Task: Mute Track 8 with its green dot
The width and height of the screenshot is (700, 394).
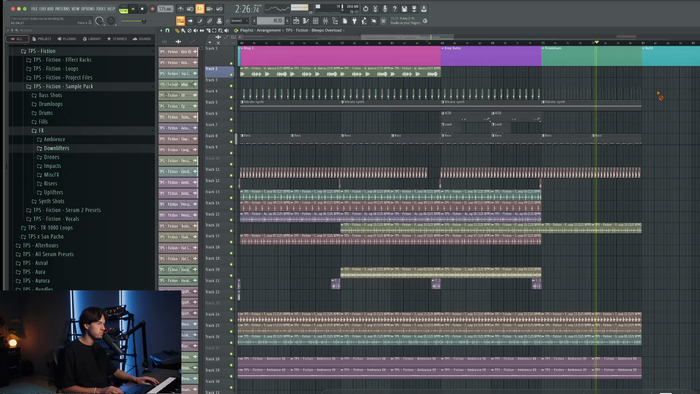Action: click(231, 141)
